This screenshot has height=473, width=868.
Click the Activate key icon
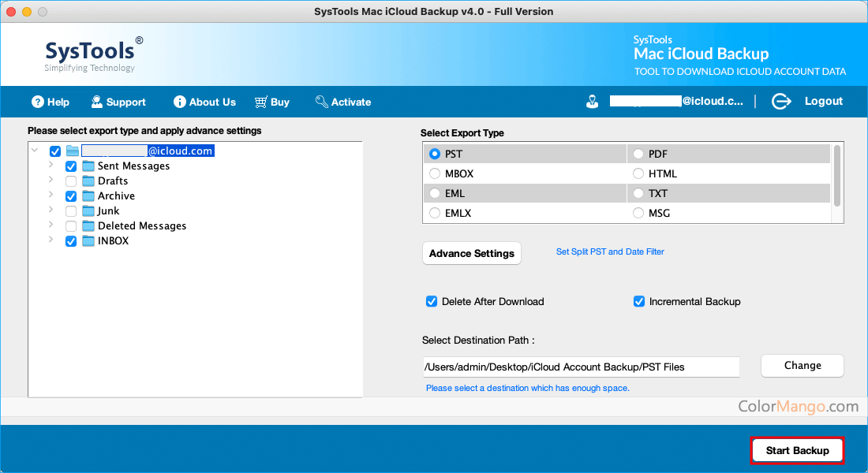pyautogui.click(x=322, y=102)
